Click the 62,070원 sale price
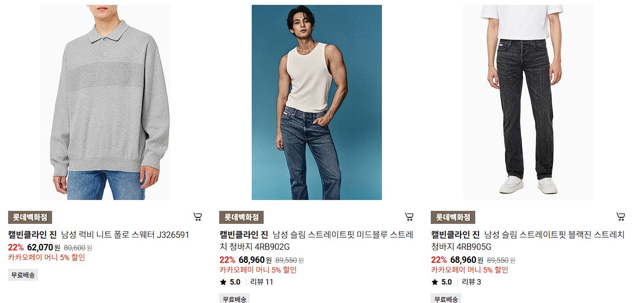The height and width of the screenshot is (303, 644). [x=43, y=248]
